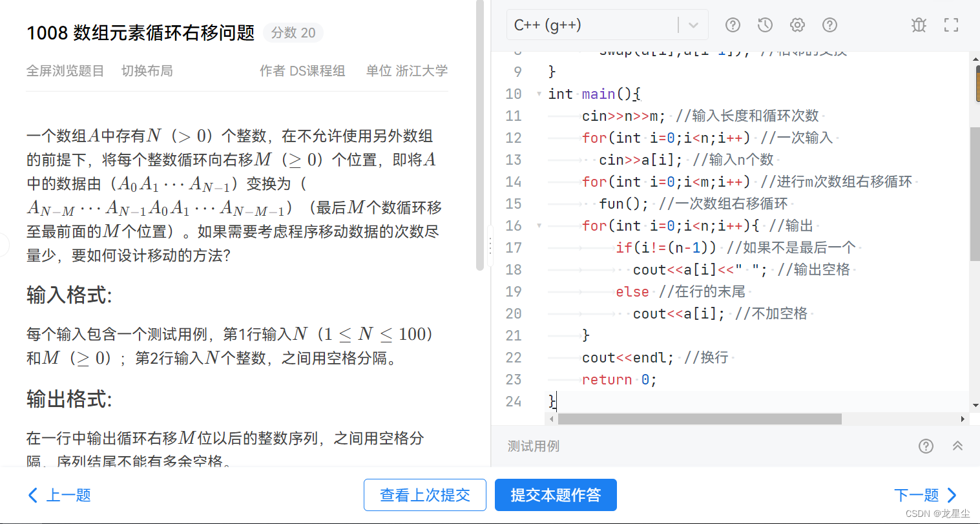The height and width of the screenshot is (524, 980).
Task: Click the problem title 1008 数组元素循环右移问题
Action: [141, 33]
